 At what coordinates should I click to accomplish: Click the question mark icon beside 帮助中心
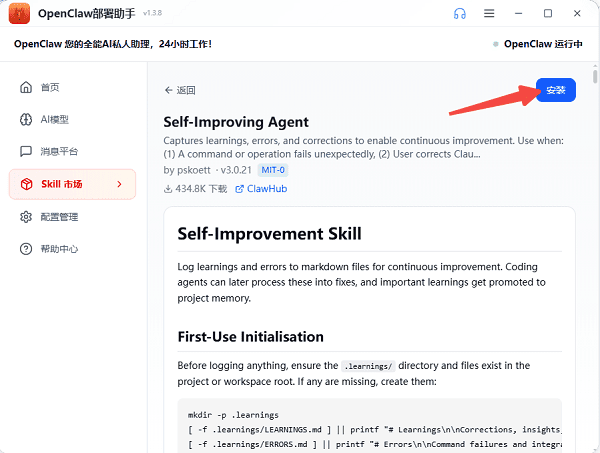coord(26,249)
